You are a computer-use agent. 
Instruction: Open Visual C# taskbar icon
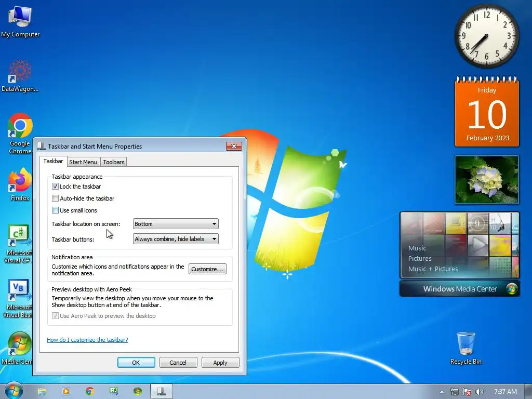114,392
